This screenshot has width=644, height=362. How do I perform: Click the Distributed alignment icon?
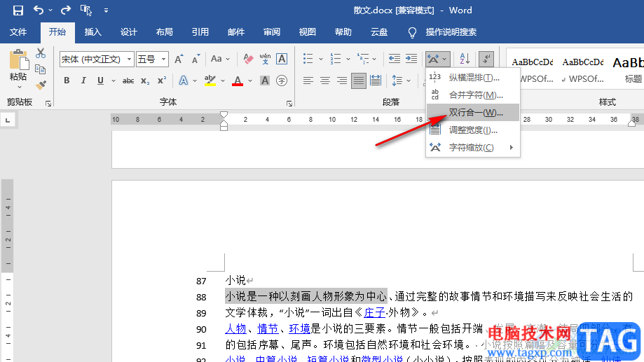(x=376, y=81)
